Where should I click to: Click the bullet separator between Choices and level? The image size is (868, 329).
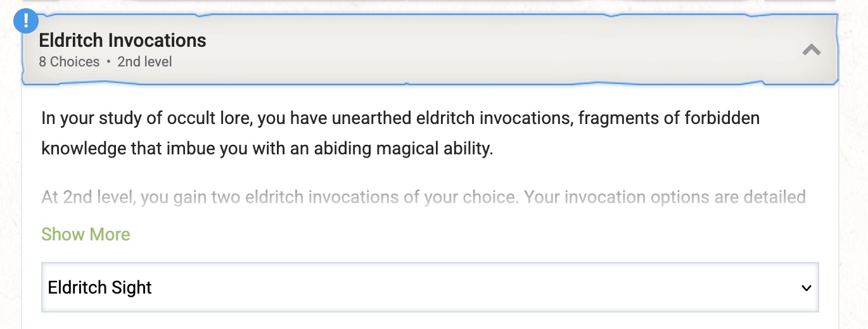coord(108,62)
